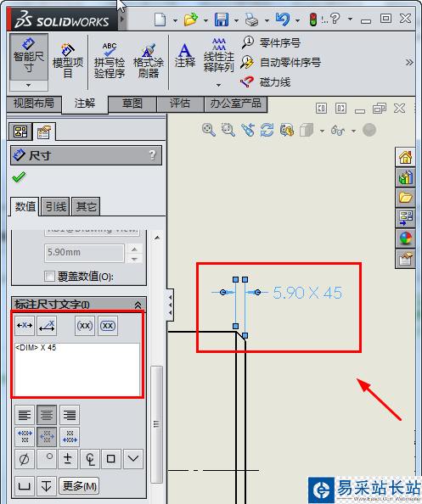Open the Undo dropdown arrow
This screenshot has width=422, height=504.
pos(297,20)
